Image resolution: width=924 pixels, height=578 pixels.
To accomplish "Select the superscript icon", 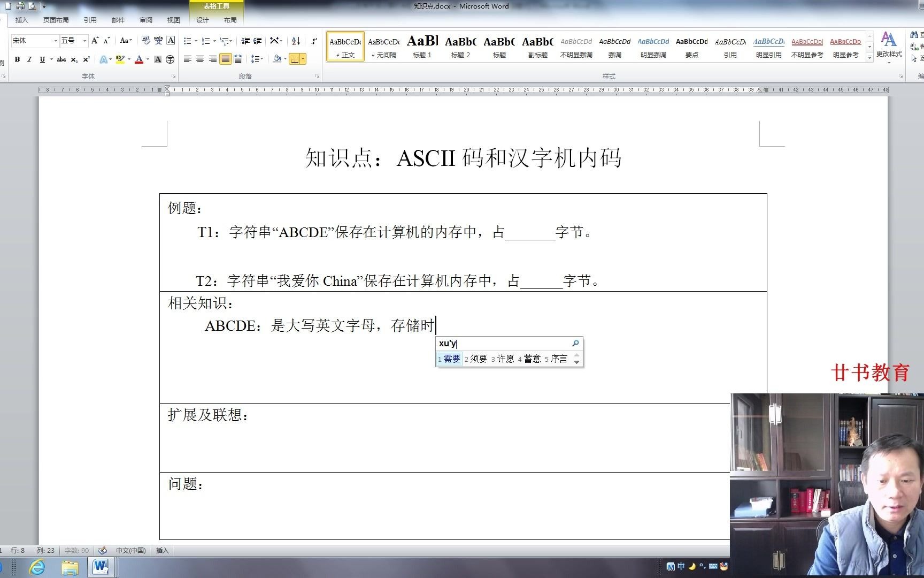I will point(87,59).
